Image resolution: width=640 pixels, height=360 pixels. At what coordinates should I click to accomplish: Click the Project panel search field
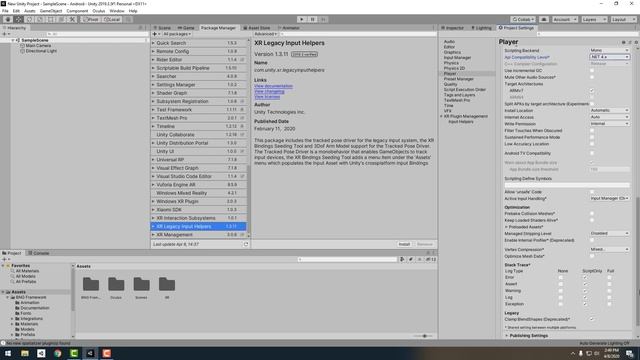pos(347,259)
